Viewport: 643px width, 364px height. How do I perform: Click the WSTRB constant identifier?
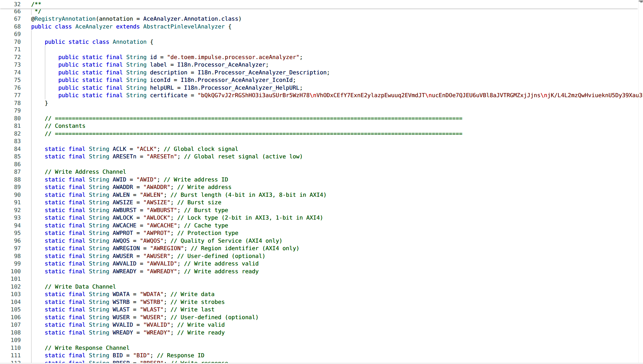coord(121,302)
